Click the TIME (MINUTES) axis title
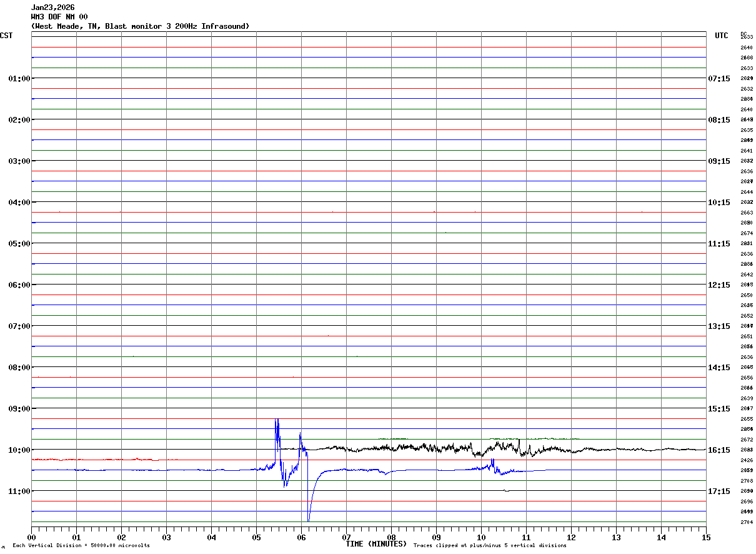Viewport: 756px width, 554px height. [x=376, y=544]
